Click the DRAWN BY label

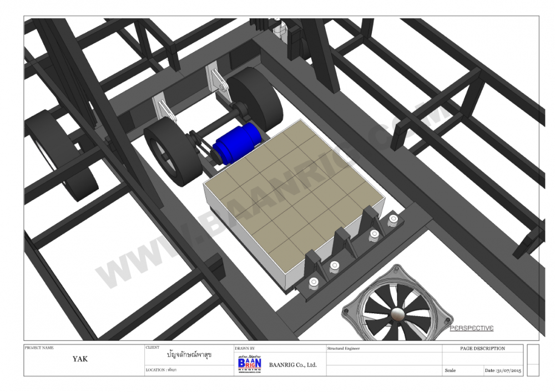coord(245,349)
